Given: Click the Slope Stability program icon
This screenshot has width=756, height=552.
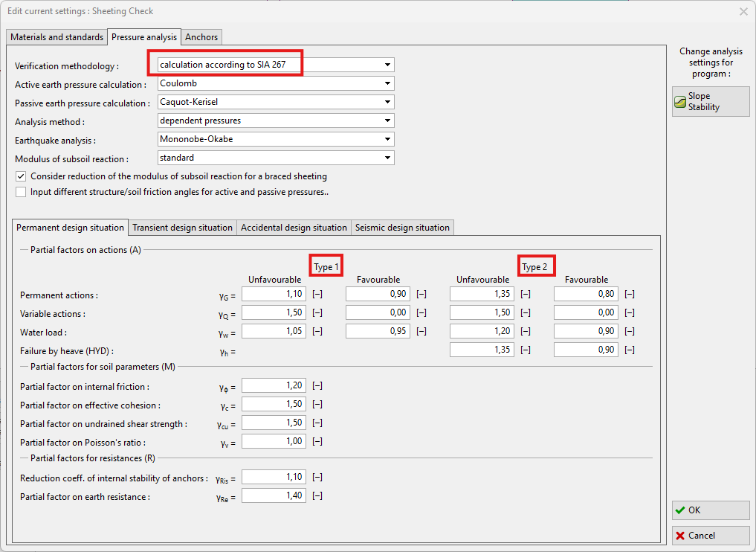Looking at the screenshot, I should tap(680, 102).
